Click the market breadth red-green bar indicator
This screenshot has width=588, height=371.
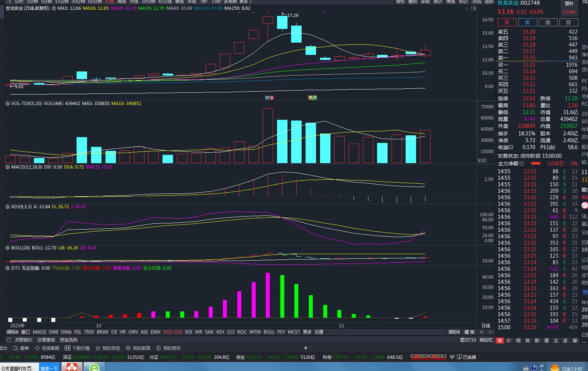tap(428, 357)
